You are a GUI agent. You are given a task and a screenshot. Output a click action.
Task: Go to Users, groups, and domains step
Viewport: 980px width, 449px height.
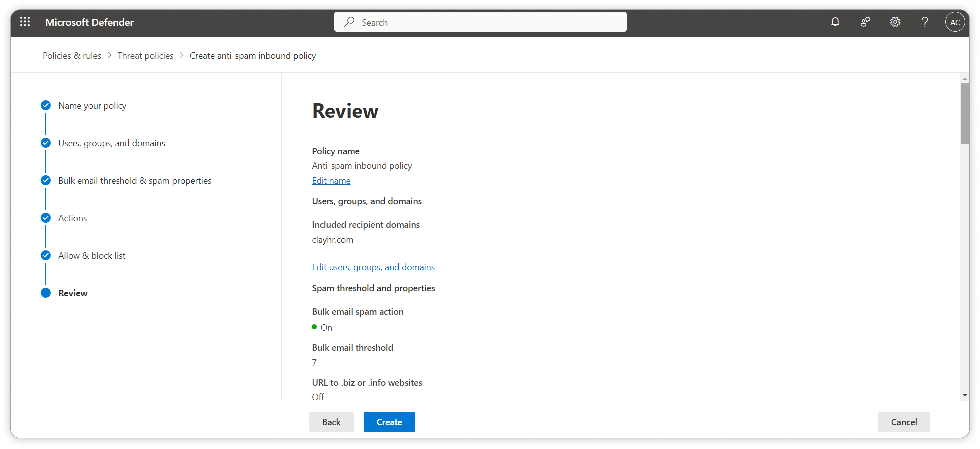tap(111, 143)
